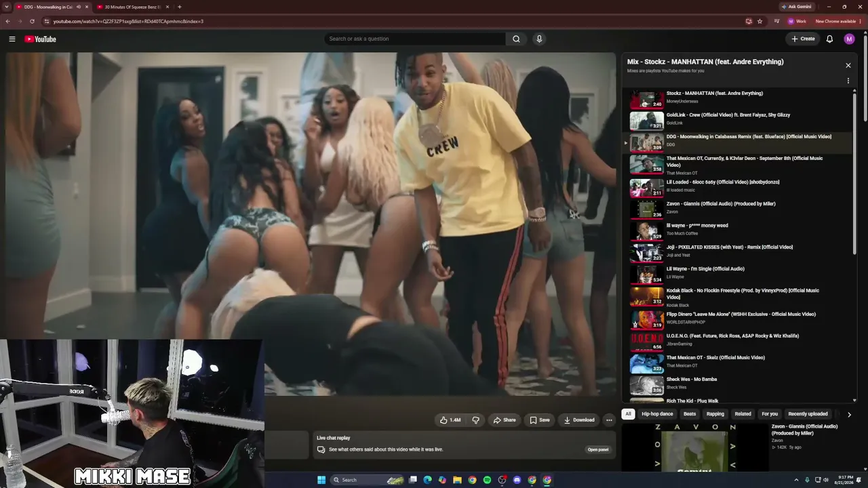Viewport: 868px width, 488px height.
Task: Open Discord from the taskbar
Action: (x=517, y=480)
